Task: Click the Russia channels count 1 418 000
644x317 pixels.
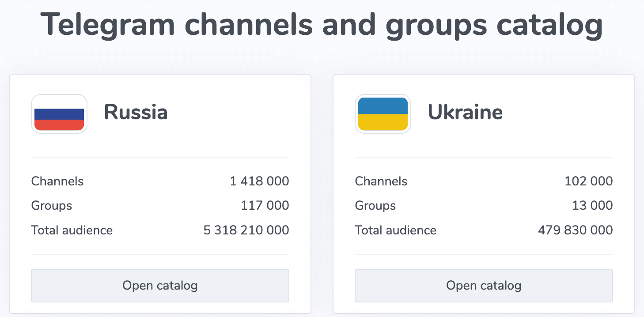Action: click(x=258, y=181)
